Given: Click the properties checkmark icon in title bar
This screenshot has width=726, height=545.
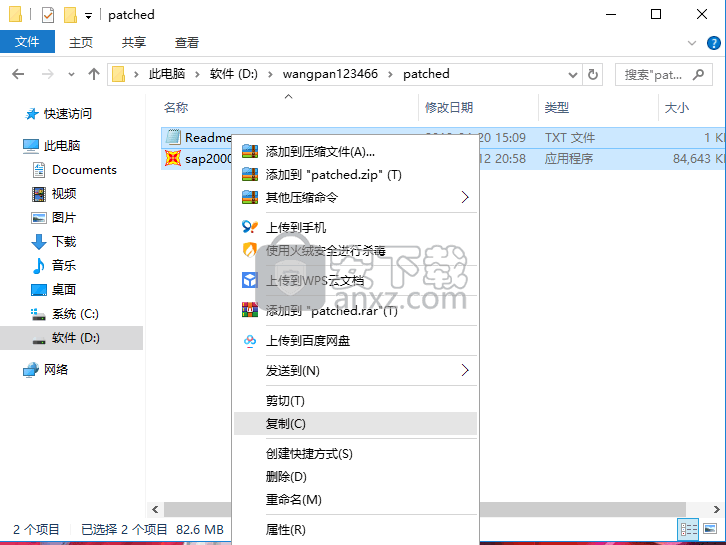Looking at the screenshot, I should (48, 15).
